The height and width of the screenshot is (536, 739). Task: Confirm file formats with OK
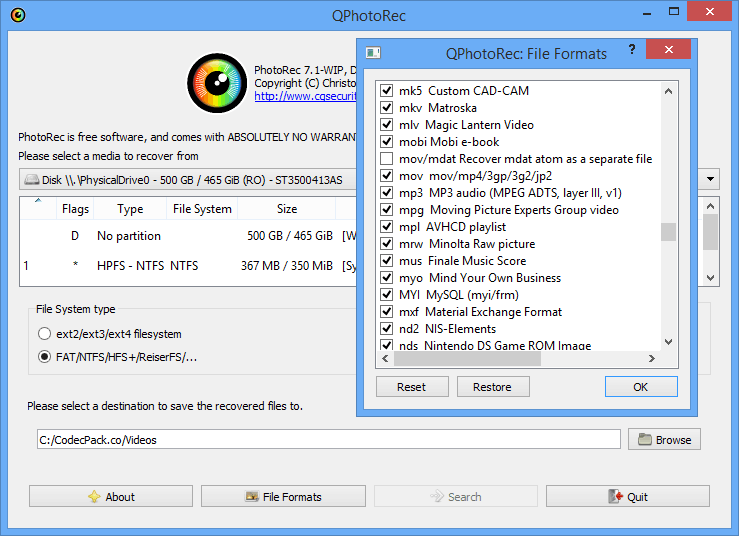point(641,387)
